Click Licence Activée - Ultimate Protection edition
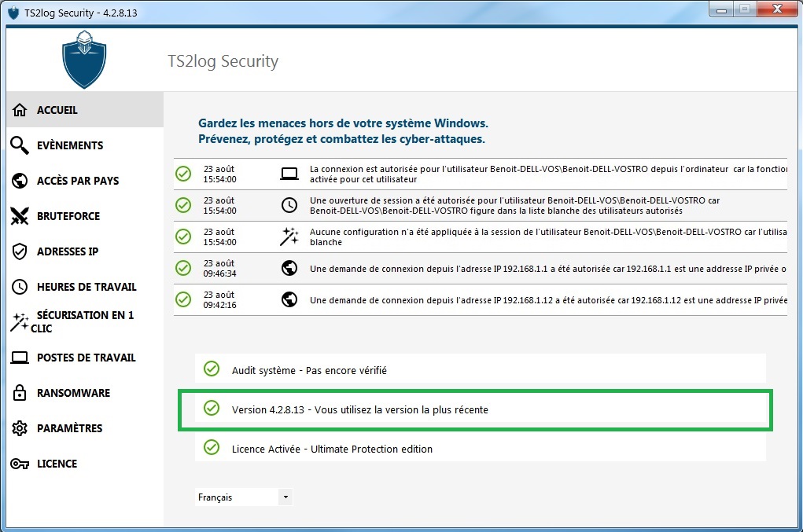Image resolution: width=803 pixels, height=532 pixels. pos(332,449)
